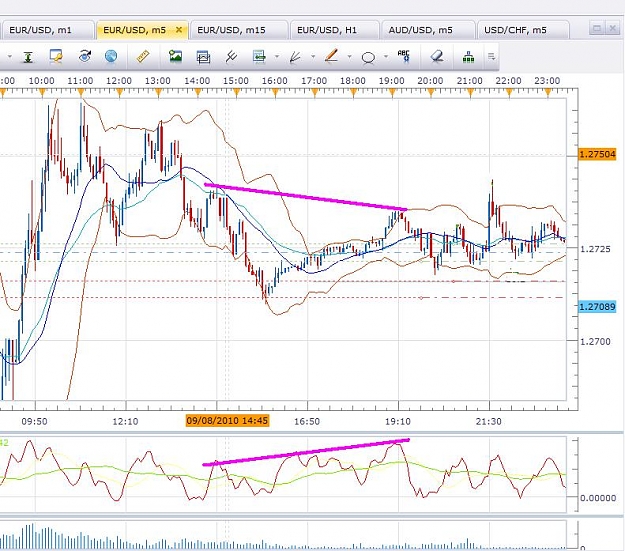This screenshot has height=551, width=625.
Task: Select the pencil line drawing tool
Action: [x=332, y=56]
